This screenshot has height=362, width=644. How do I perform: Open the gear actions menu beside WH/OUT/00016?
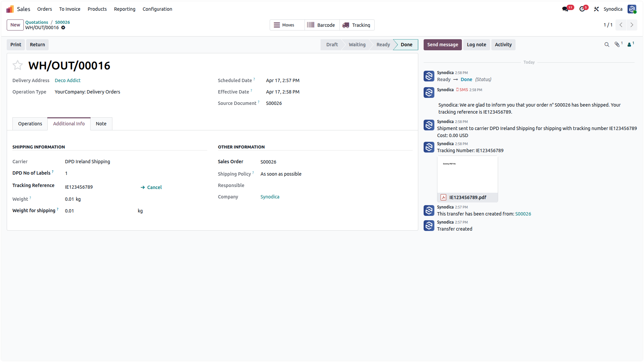point(63,28)
